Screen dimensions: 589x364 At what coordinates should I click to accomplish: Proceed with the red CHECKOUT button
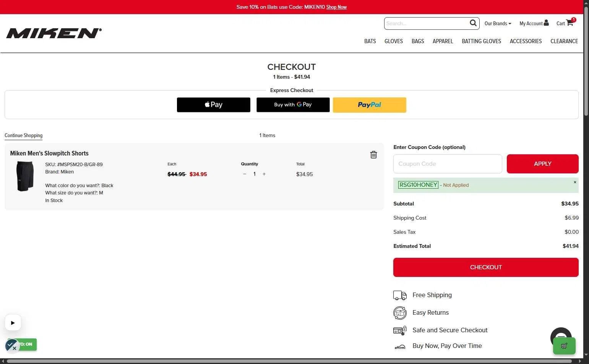click(x=486, y=267)
